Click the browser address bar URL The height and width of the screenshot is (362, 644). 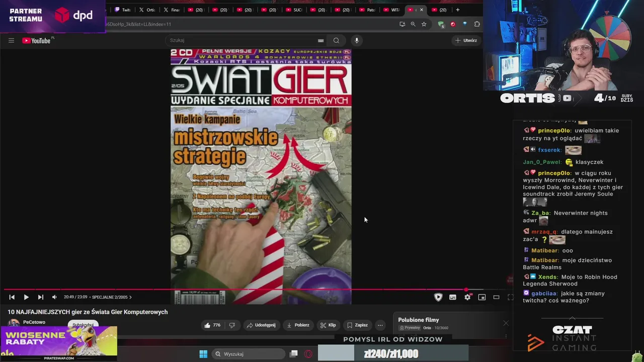(138, 24)
